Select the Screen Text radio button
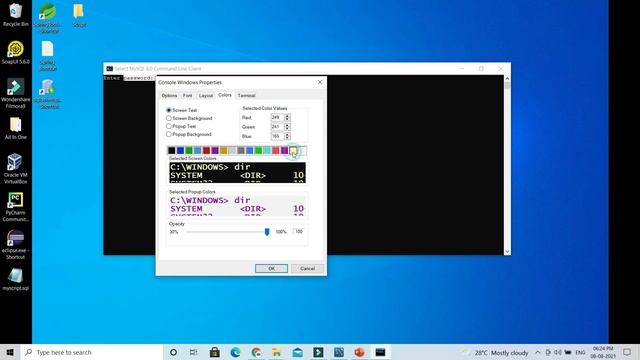Image resolution: width=640 pixels, height=360 pixels. click(169, 110)
